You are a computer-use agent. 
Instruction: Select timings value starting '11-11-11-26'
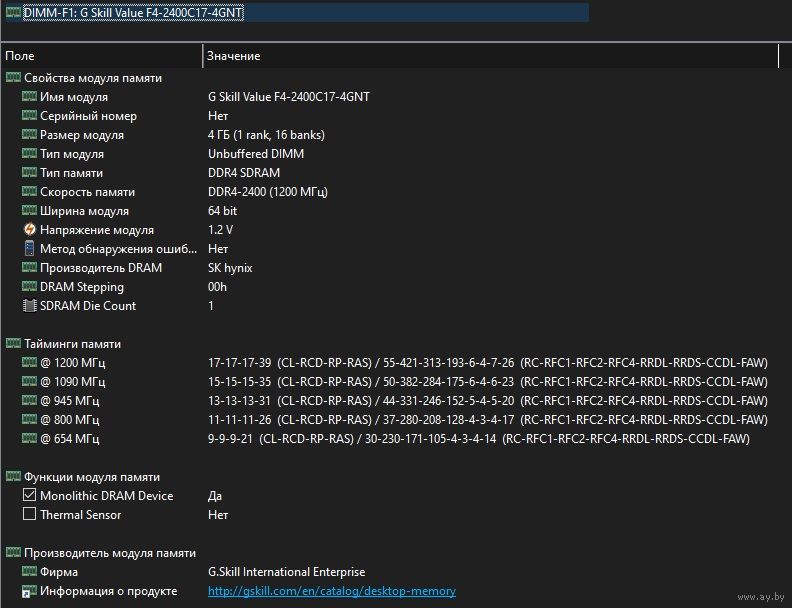[487, 420]
